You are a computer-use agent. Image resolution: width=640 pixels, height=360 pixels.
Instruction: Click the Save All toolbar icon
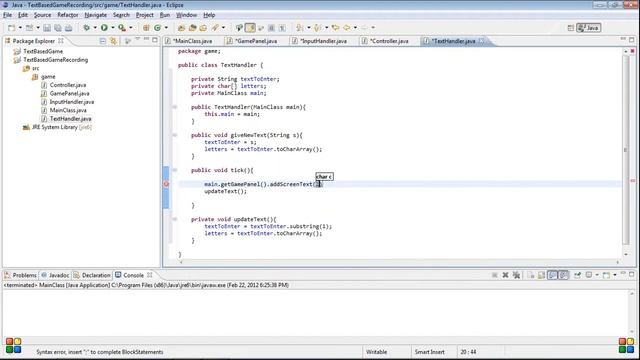(x=58, y=28)
